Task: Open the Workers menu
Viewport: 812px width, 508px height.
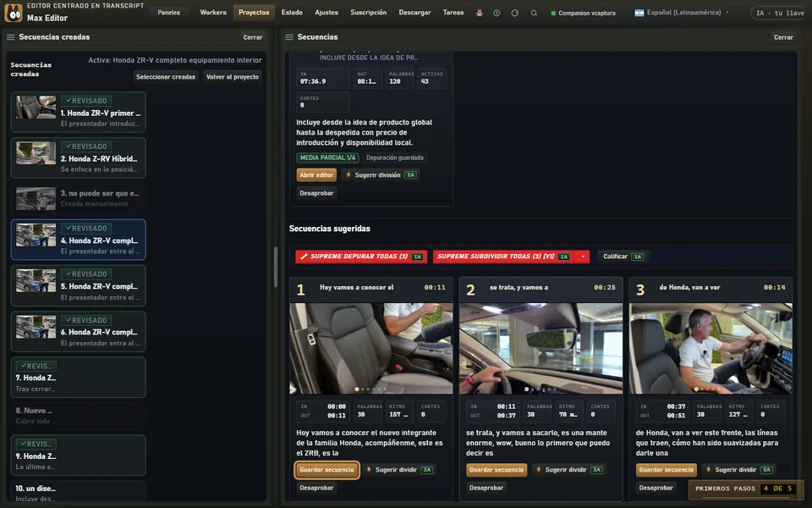Action: [x=213, y=13]
